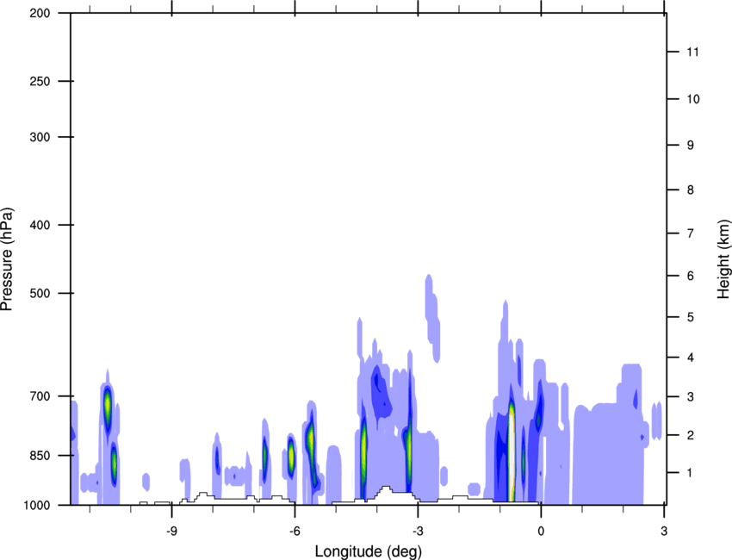Pick the 4 km height label

(691, 358)
